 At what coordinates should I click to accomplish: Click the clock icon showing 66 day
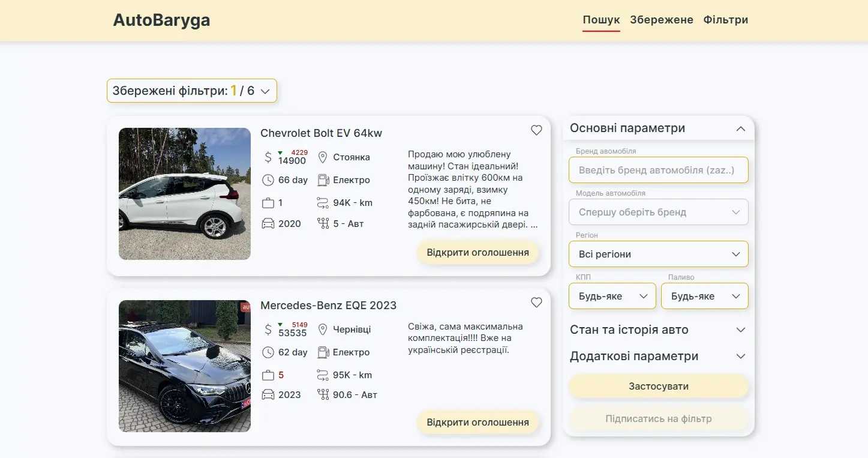268,179
